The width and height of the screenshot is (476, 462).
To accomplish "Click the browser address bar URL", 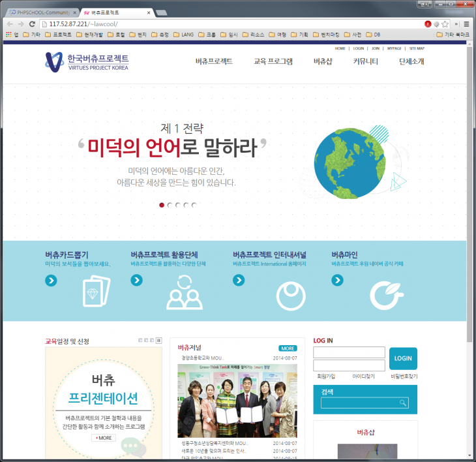I will click(x=83, y=24).
